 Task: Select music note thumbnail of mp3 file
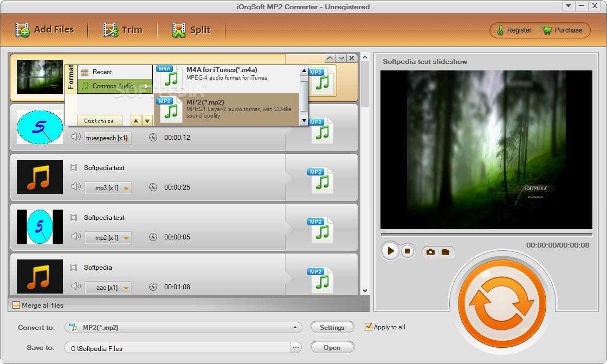[40, 177]
